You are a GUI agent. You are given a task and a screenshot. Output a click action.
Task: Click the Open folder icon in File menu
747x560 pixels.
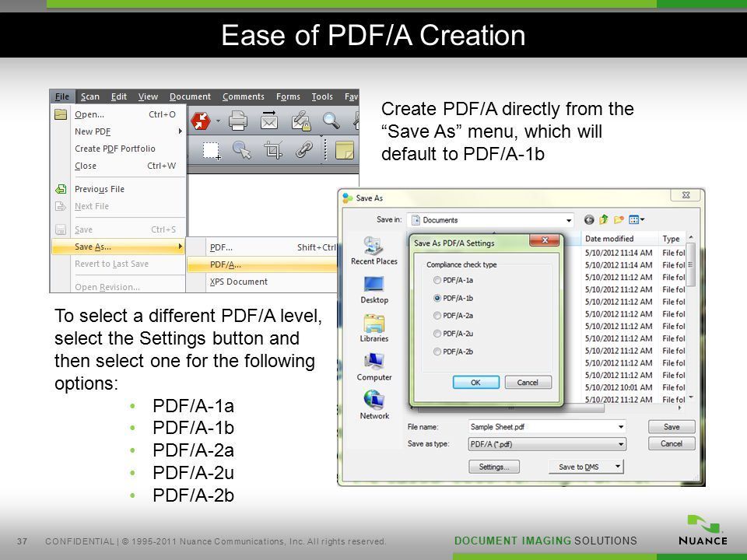61,114
